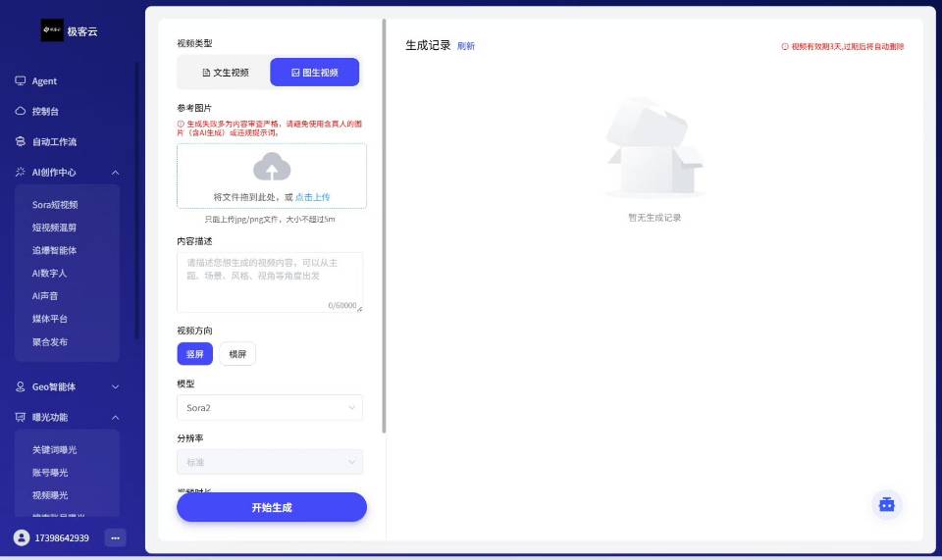
Task: Expand the Geo智能体 menu section
Action: (115, 387)
